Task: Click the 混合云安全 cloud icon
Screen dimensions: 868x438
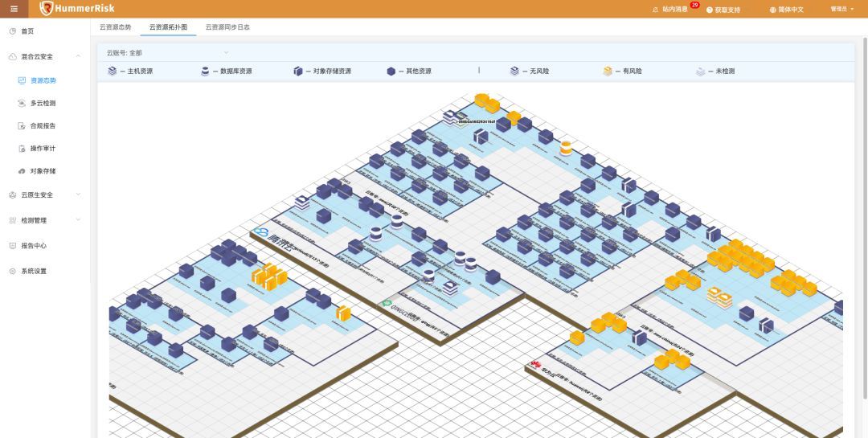Action: coord(13,56)
